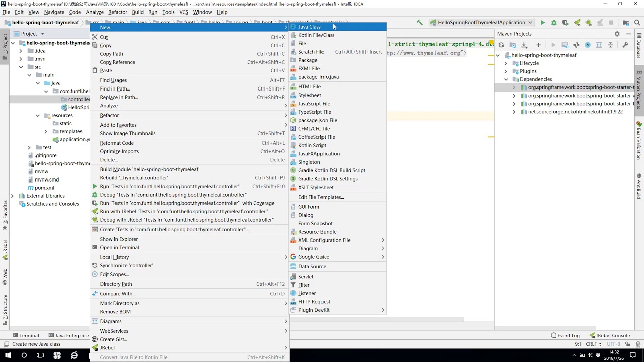
Task: Open run configuration dropdown HelloSpringBootThymeleafApplication
Action: tap(480, 22)
